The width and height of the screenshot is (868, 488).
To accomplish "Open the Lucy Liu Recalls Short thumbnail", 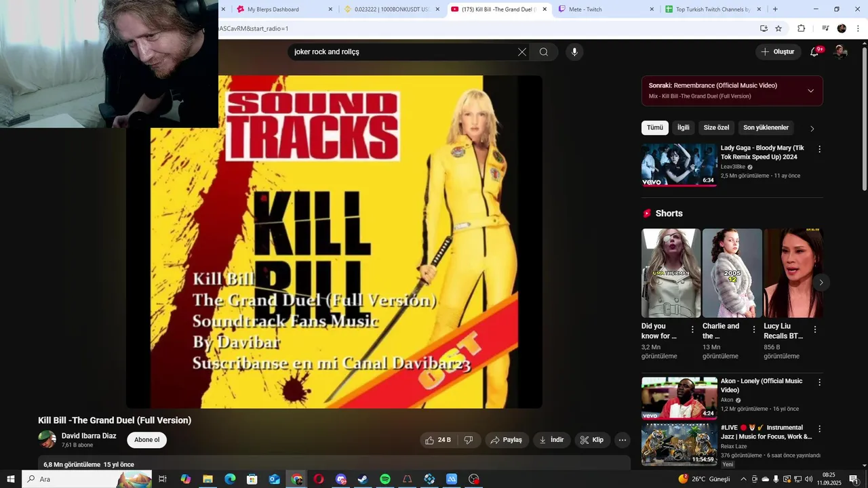I will 793,273.
